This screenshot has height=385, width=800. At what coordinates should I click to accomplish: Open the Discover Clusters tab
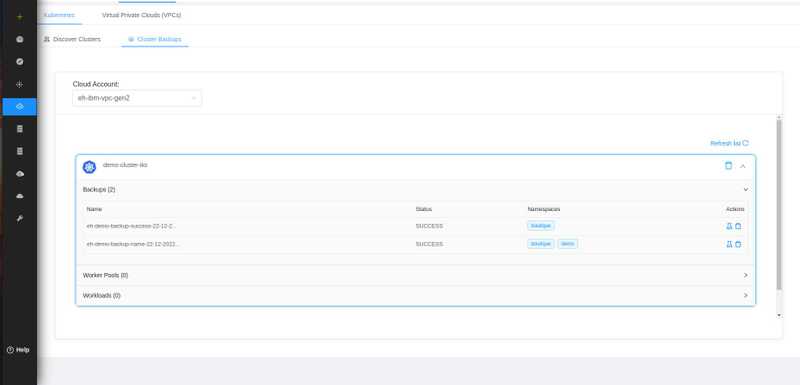click(72, 39)
